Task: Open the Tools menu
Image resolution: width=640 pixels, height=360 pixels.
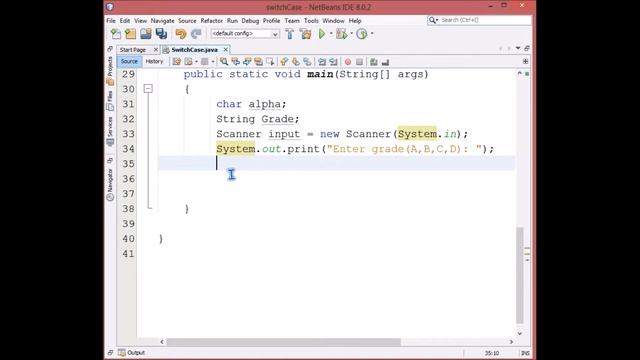Action: pos(311,20)
